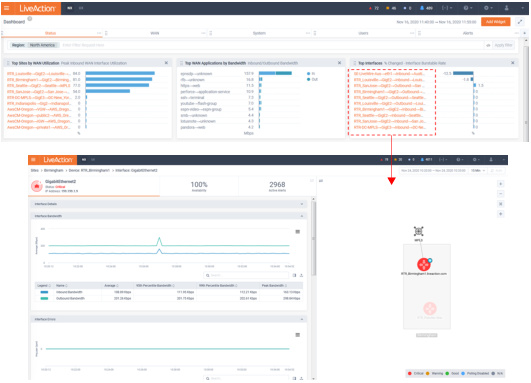
Task: Select faded router node in topology map
Action: pyautogui.click(x=430, y=308)
